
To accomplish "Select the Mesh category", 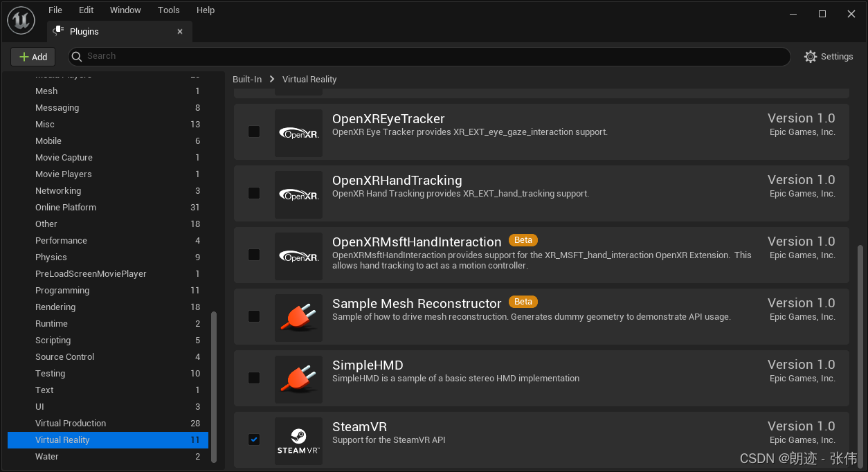I will [108, 91].
